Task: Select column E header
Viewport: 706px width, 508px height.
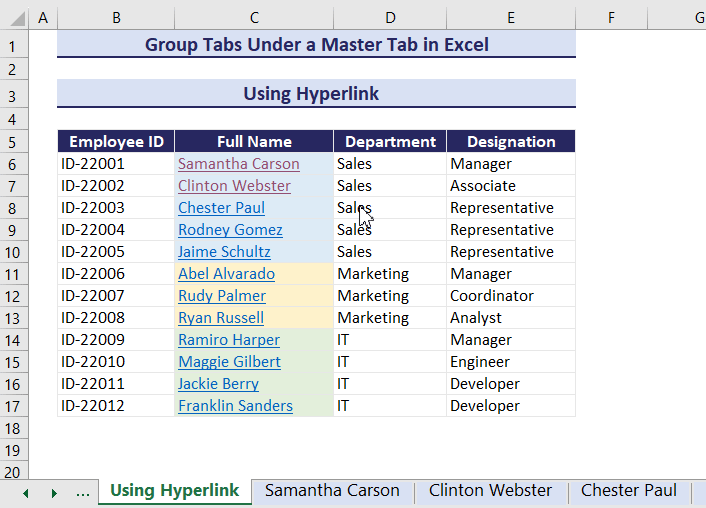Action: [x=511, y=18]
